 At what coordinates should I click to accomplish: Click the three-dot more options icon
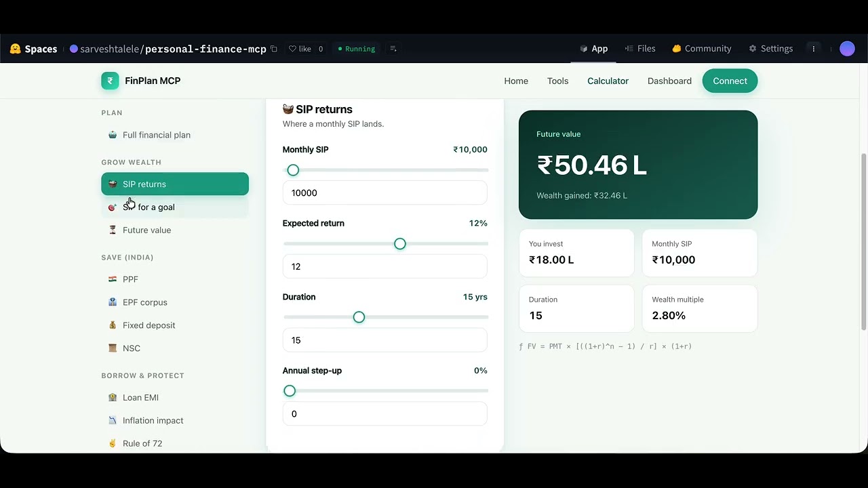click(814, 49)
